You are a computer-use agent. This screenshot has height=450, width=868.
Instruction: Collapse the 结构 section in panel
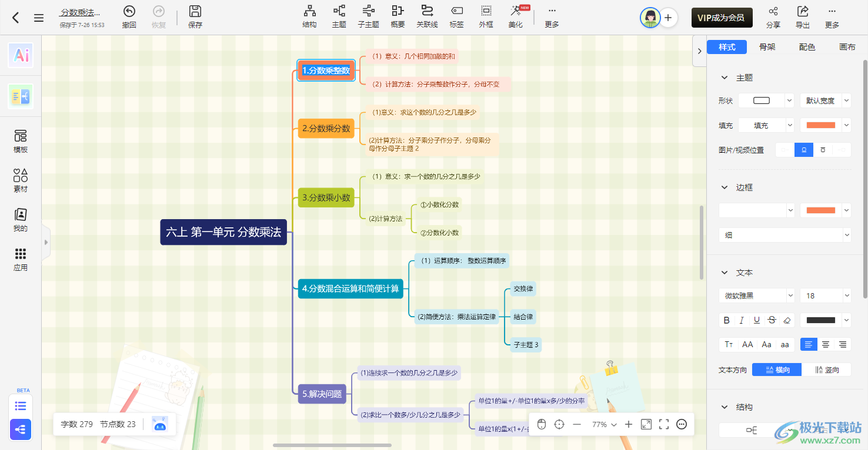725,407
